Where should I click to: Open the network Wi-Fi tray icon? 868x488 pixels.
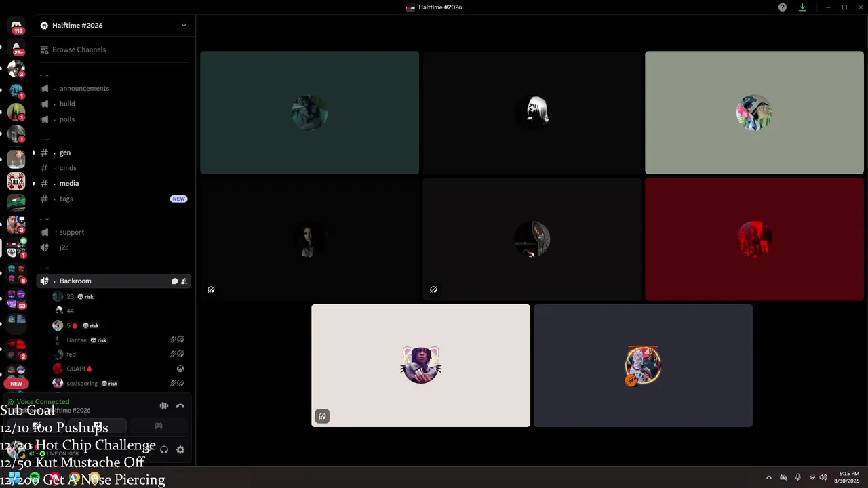[x=812, y=477]
